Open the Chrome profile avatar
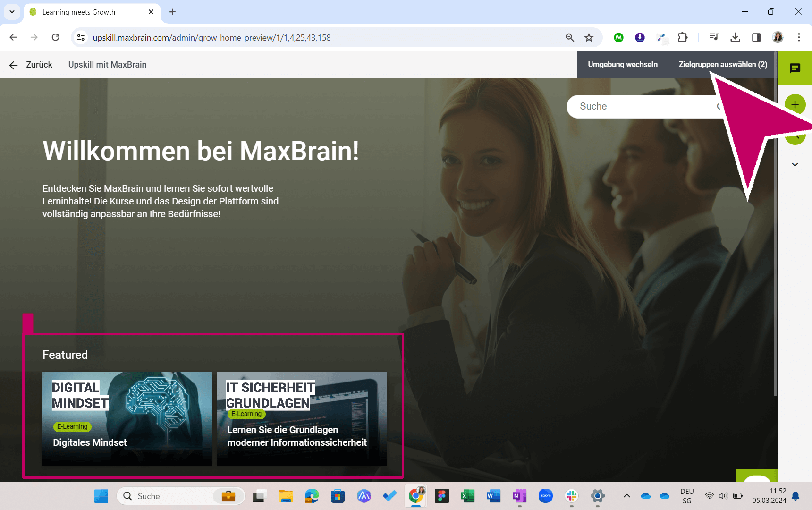This screenshot has width=812, height=510. coord(778,37)
